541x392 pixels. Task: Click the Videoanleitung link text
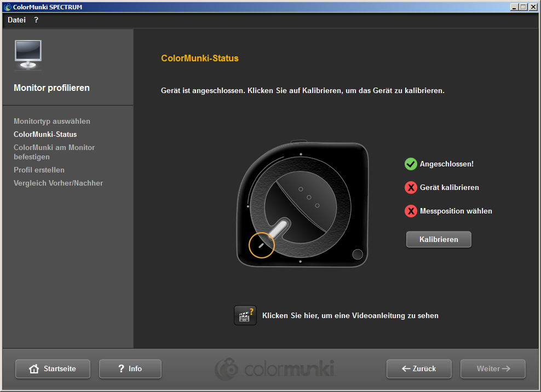coord(350,315)
